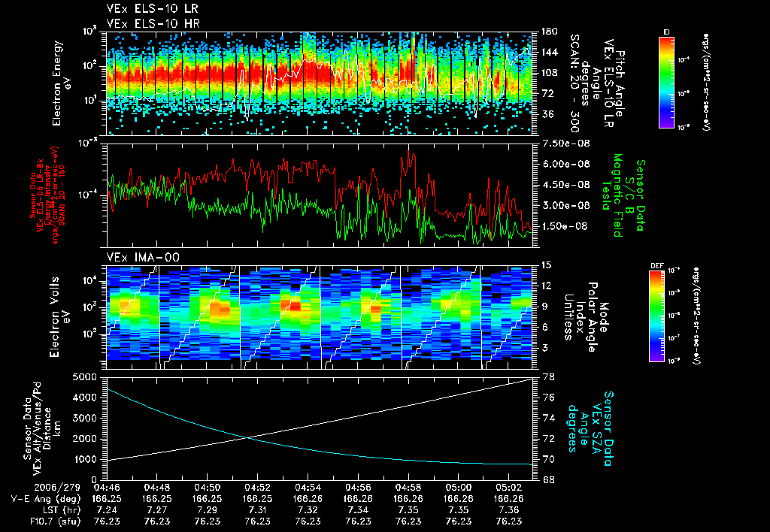This screenshot has height=532, width=770.
Task: Click the green 'Magnetic Field Tesla' axis label
Action: [611, 195]
